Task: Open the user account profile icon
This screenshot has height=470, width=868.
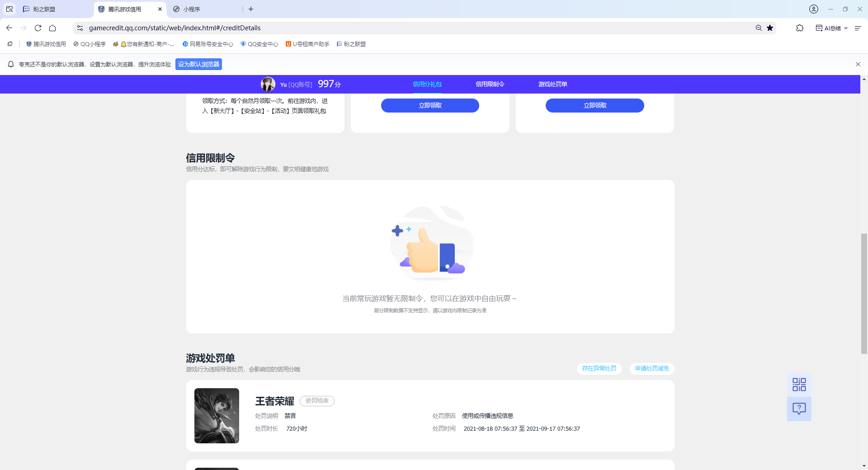Action: coord(814,9)
